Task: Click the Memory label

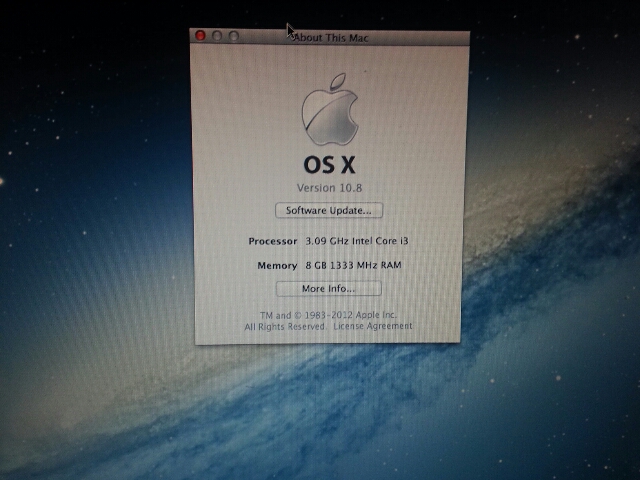Action: click(x=277, y=266)
